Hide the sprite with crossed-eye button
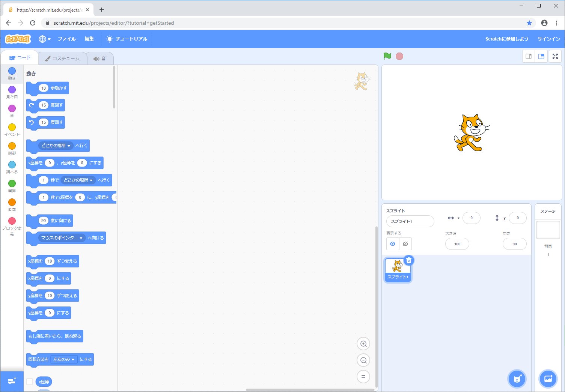This screenshot has height=392, width=565. click(405, 244)
